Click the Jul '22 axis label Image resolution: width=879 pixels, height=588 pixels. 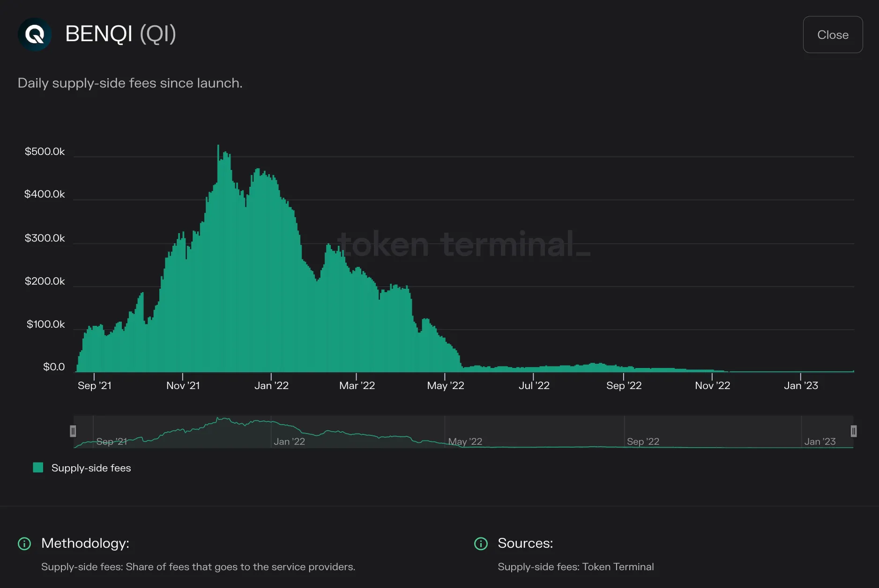coord(534,385)
